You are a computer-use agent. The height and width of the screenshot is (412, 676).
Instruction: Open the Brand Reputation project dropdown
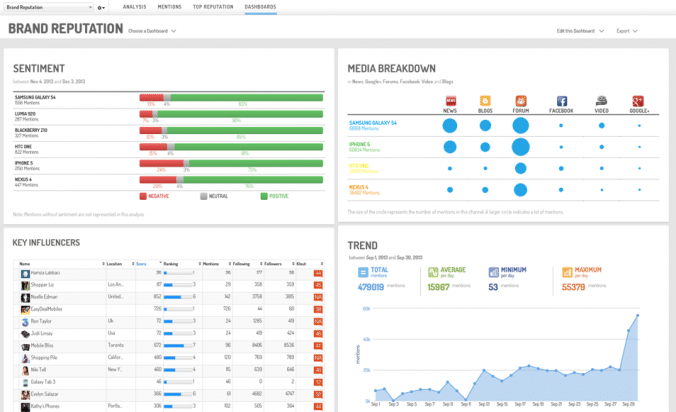(48, 7)
